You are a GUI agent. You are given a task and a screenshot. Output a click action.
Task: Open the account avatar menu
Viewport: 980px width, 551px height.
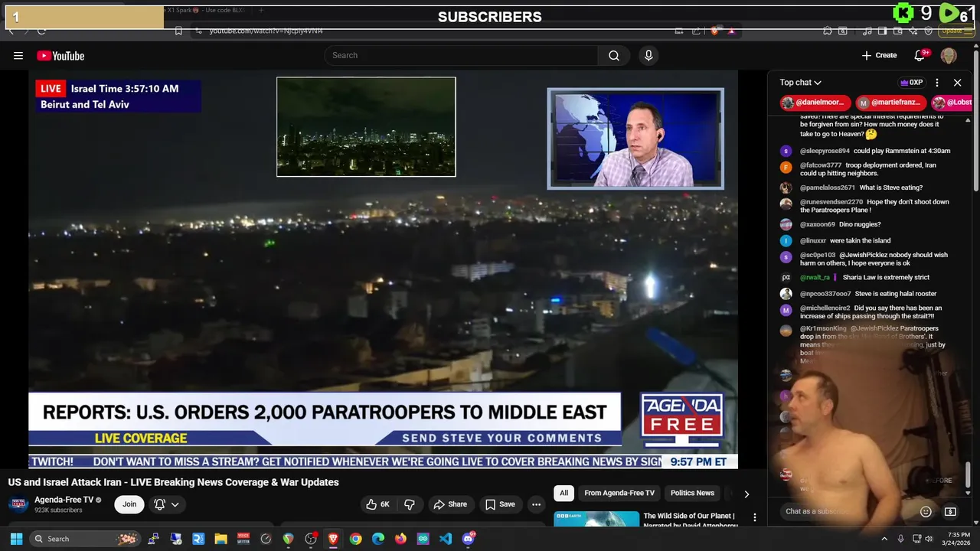point(949,55)
